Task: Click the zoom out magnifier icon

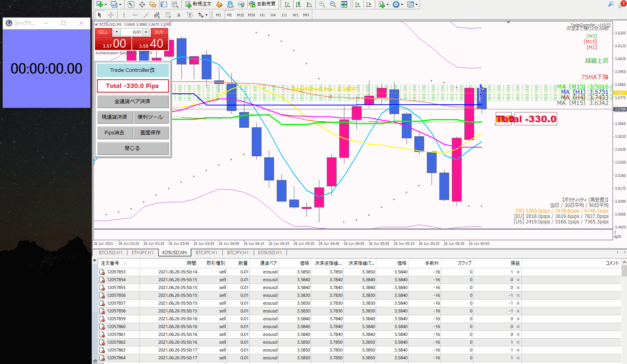Action: (x=333, y=4)
